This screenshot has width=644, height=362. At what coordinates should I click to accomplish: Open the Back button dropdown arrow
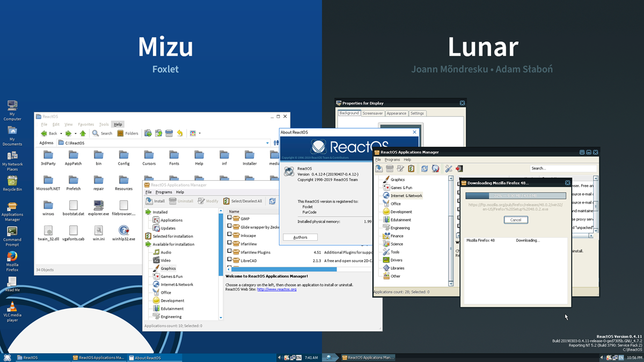[x=61, y=133]
